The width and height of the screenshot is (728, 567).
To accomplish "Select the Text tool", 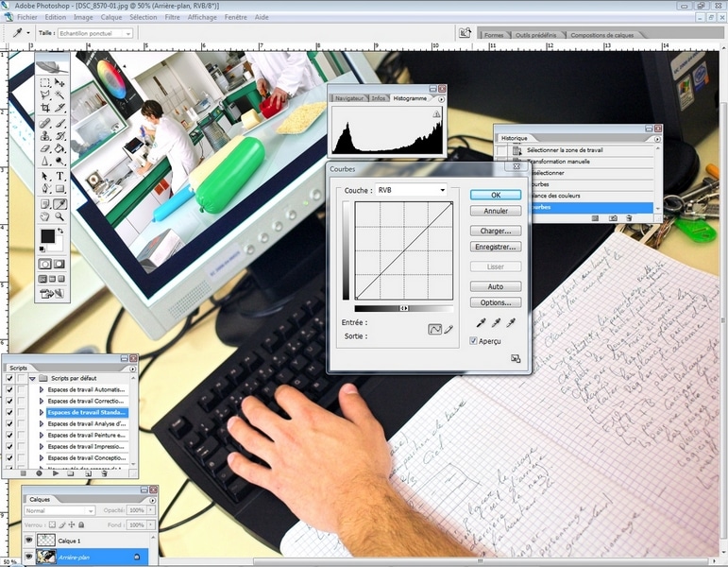I will pos(59,176).
